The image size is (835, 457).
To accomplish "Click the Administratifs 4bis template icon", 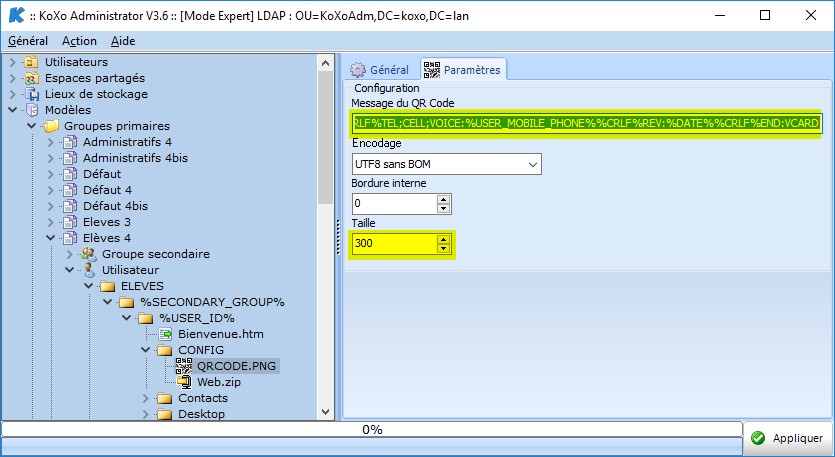I will 70,158.
